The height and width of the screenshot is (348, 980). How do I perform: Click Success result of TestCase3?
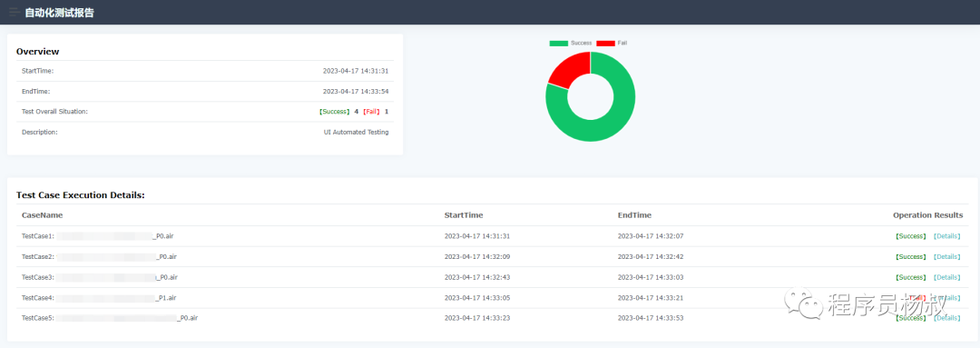[911, 277]
